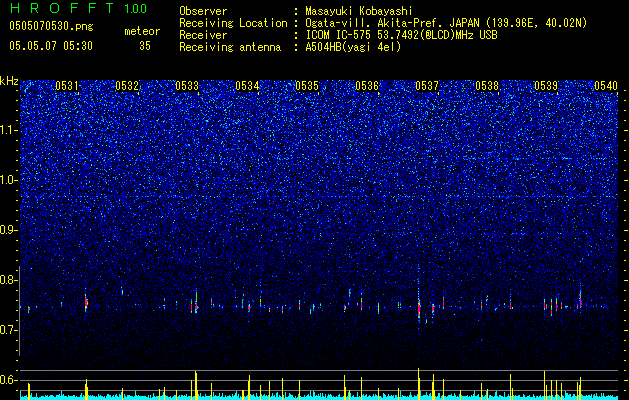Click the meteor count label
This screenshot has height=400, width=629.
[142, 31]
